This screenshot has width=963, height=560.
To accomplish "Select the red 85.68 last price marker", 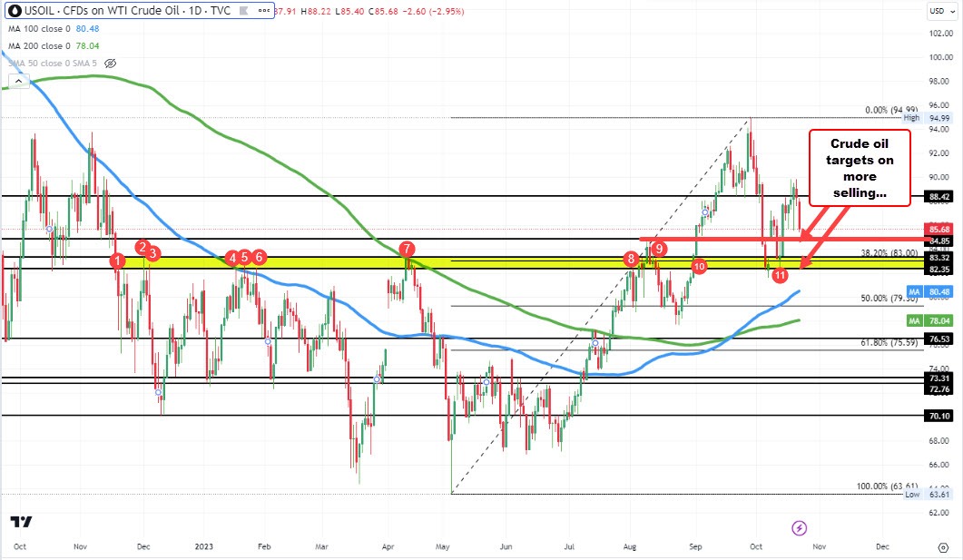I will pos(940,231).
